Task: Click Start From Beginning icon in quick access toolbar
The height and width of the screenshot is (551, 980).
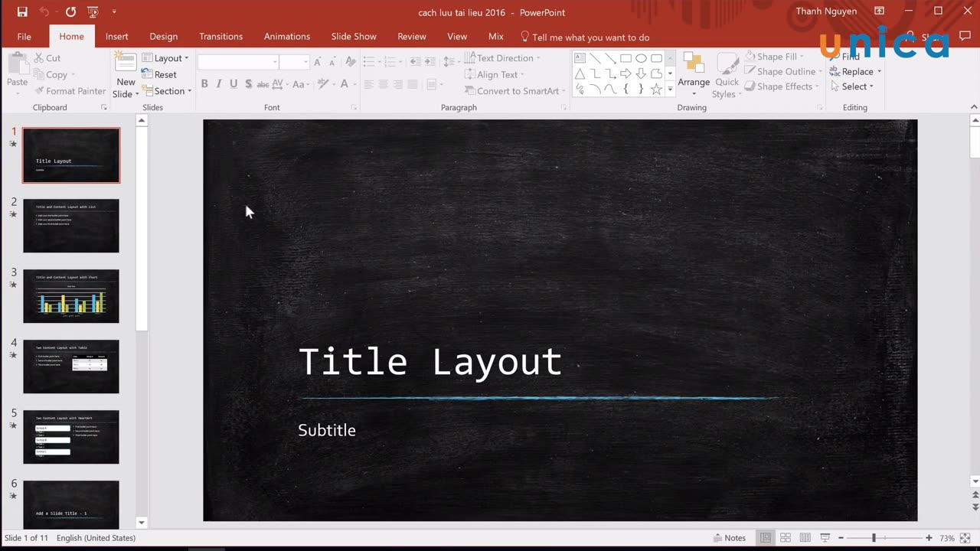Action: 93,11
